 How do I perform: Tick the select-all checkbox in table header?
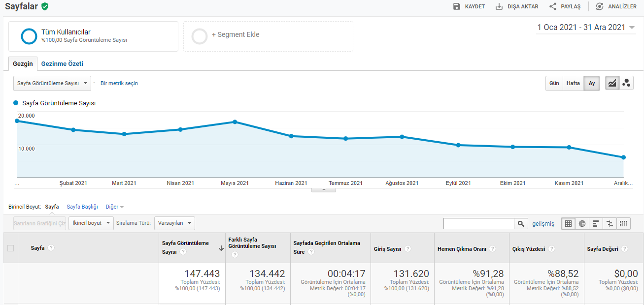point(10,248)
